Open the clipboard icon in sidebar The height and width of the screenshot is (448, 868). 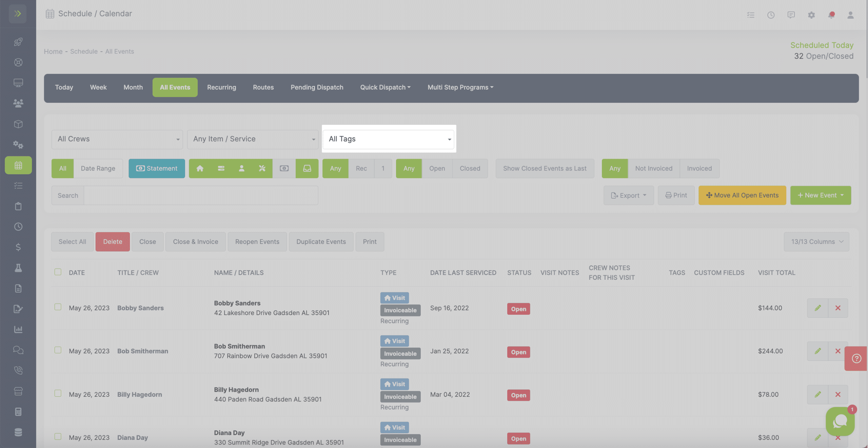point(18,206)
